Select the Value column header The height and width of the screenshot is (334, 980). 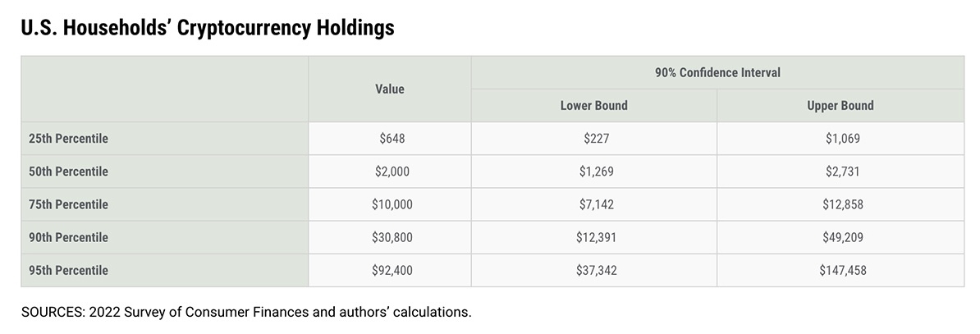point(390,89)
